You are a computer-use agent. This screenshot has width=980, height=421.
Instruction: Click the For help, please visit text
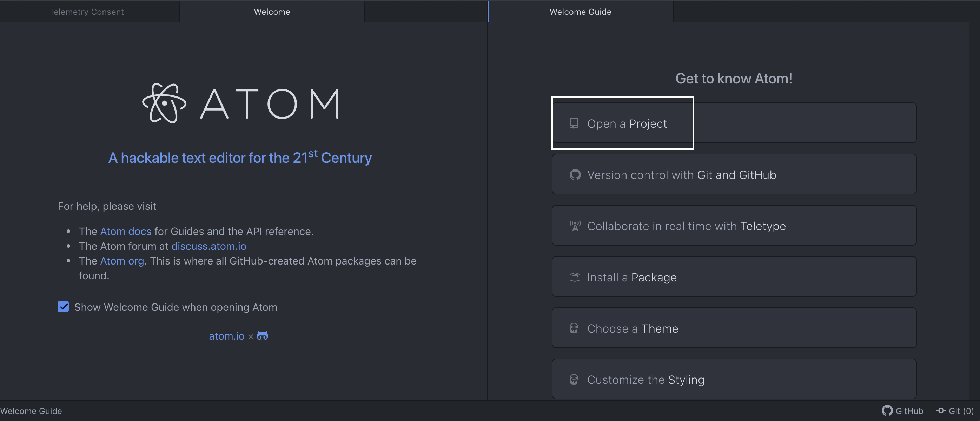(x=107, y=206)
